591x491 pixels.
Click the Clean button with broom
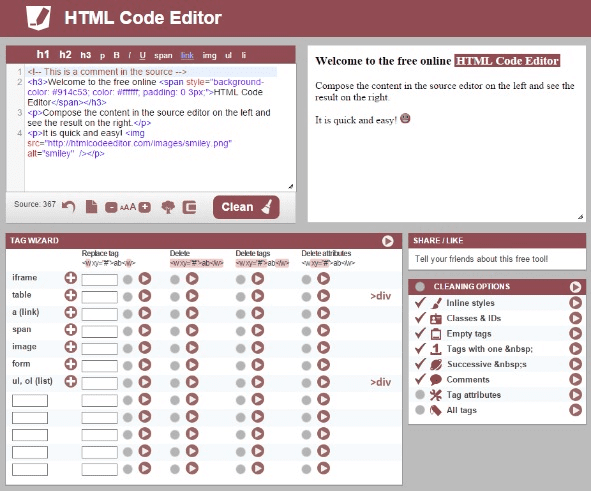coord(246,207)
